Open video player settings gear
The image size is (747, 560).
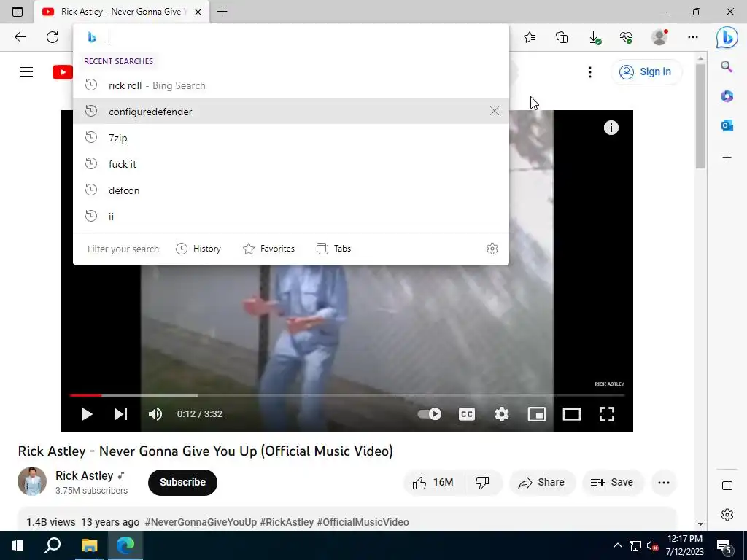tap(502, 414)
